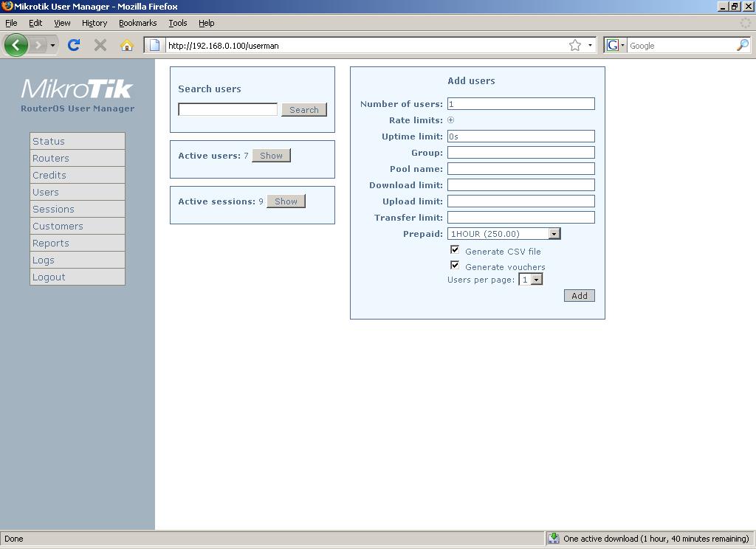Open the Prepaid 1HOUR dropdown
The image size is (756, 549).
504,234
